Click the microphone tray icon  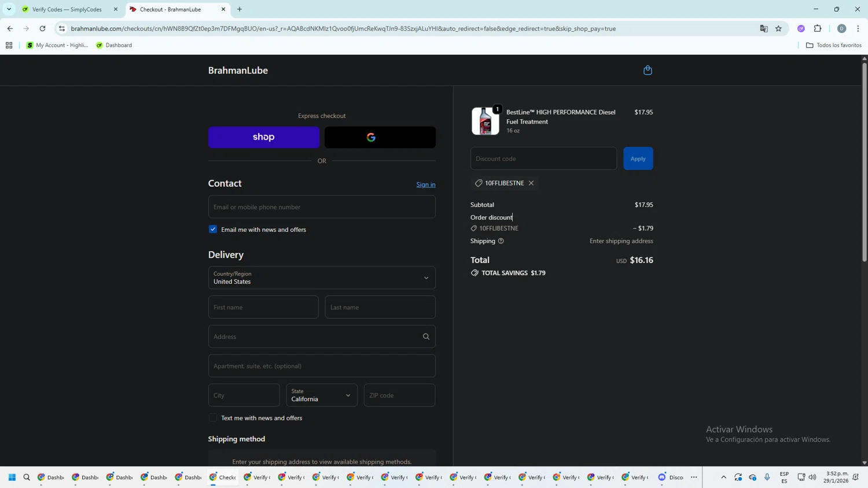767,478
